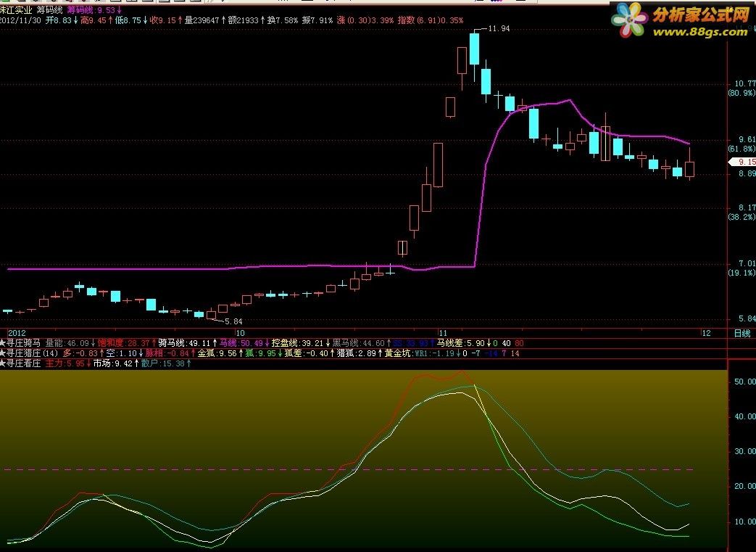Select the ★寻庄骑马 indicator row title
This screenshot has height=552, width=756.
pyautogui.click(x=20, y=343)
